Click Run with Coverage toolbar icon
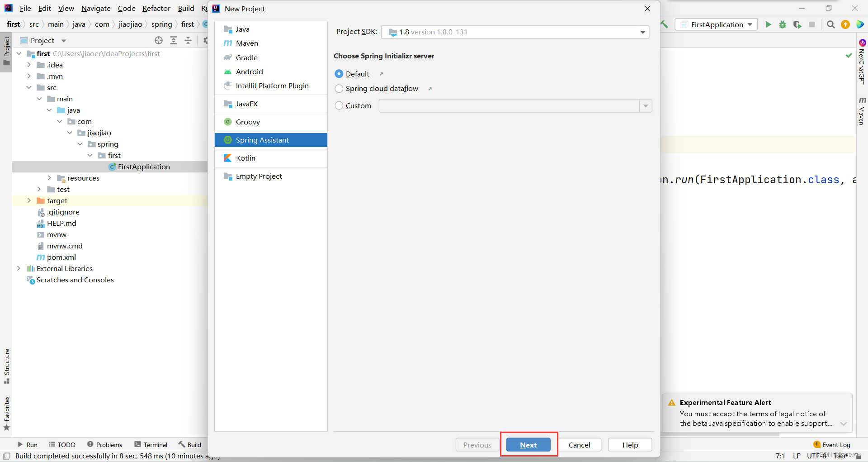Screen dimensions: 868x462 tap(797, 24)
